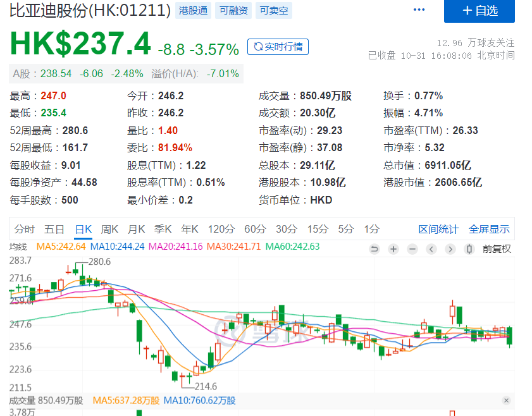Switch to the 分时 chart tab
This screenshot has width=532, height=416.
[25, 229]
